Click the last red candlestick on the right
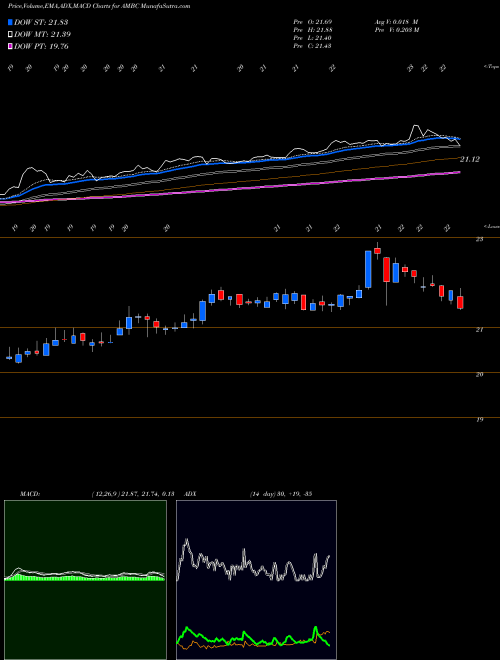 click(460, 302)
